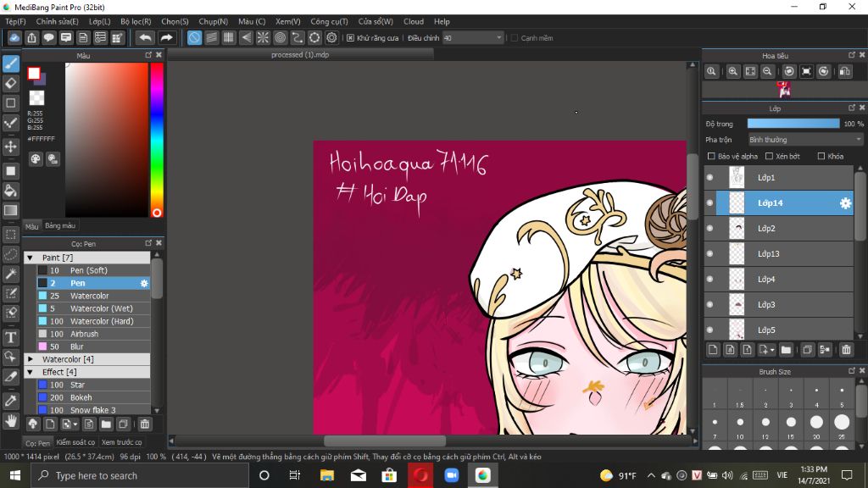The height and width of the screenshot is (488, 868).
Task: Select Watercolor (Wet) brush
Action: coord(93,308)
